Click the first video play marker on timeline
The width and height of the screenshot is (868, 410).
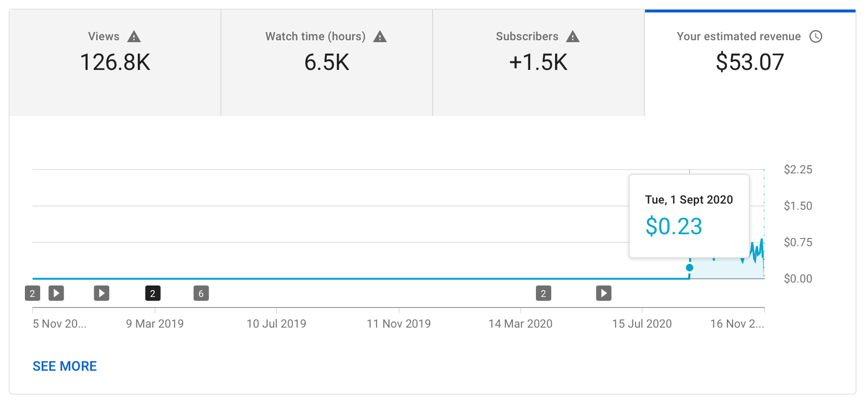56,293
